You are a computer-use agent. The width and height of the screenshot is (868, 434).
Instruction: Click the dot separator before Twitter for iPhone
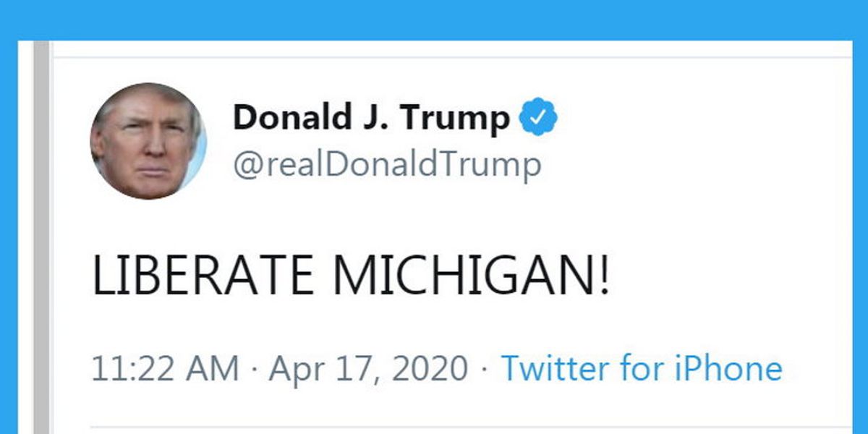485,370
